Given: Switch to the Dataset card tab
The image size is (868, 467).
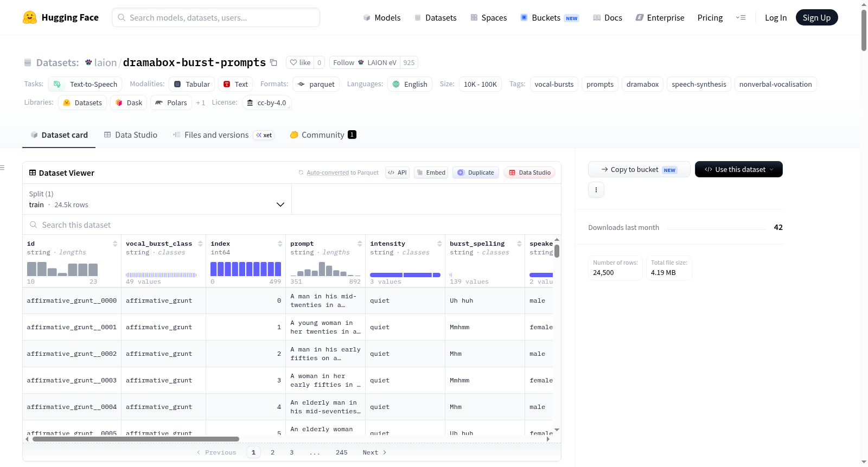Looking at the screenshot, I should (59, 135).
